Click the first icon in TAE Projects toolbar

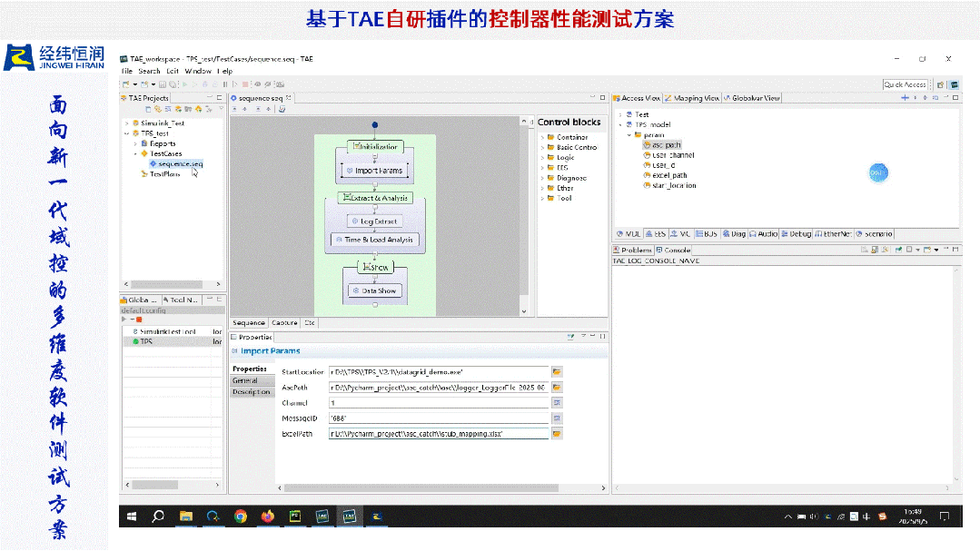[x=149, y=109]
